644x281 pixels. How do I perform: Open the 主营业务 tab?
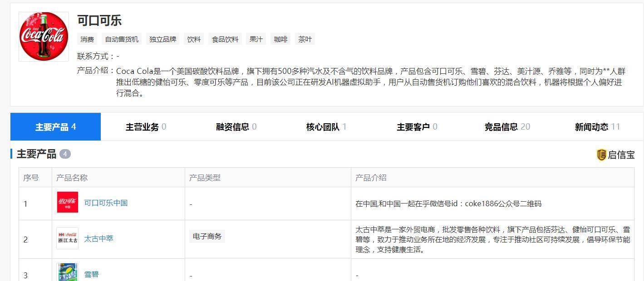point(146,127)
